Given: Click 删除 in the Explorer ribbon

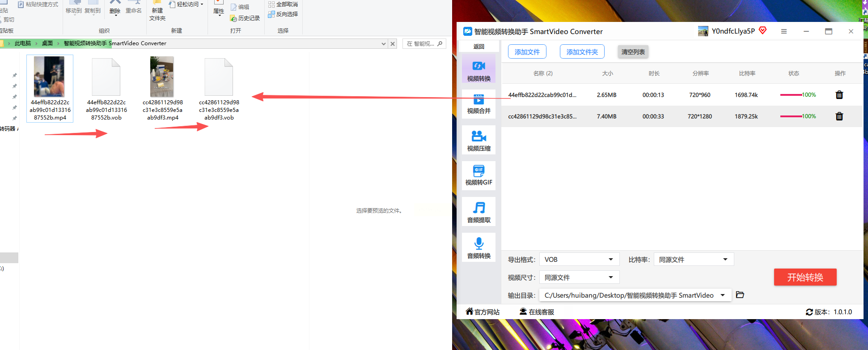Looking at the screenshot, I should pos(115,8).
